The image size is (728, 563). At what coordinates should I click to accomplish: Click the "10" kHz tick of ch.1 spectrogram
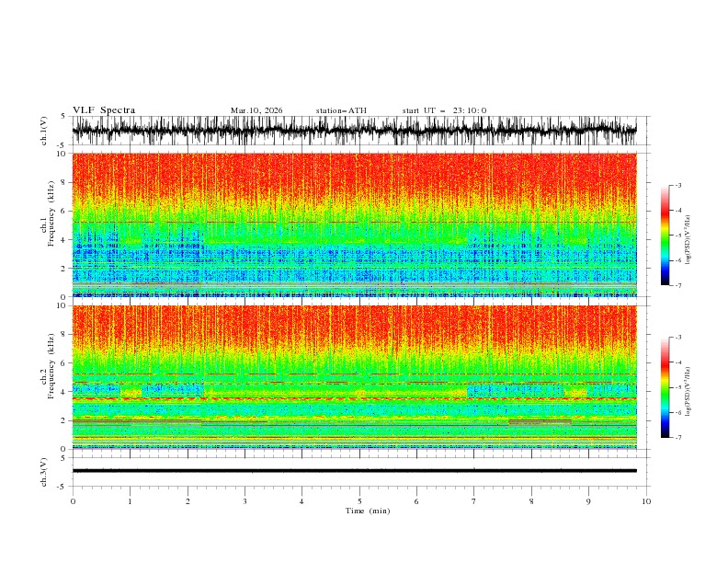coord(63,154)
